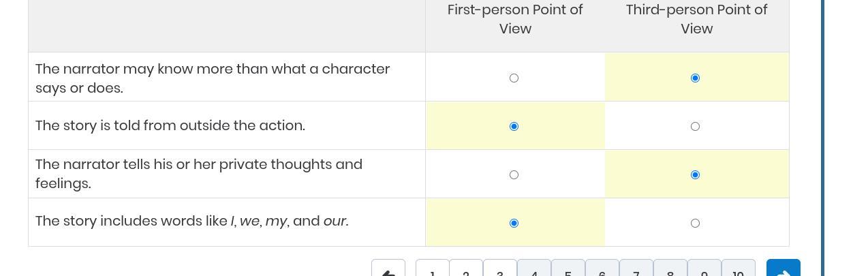Select First-person for narrator knows more
The width and height of the screenshot is (868, 276).
(514, 78)
